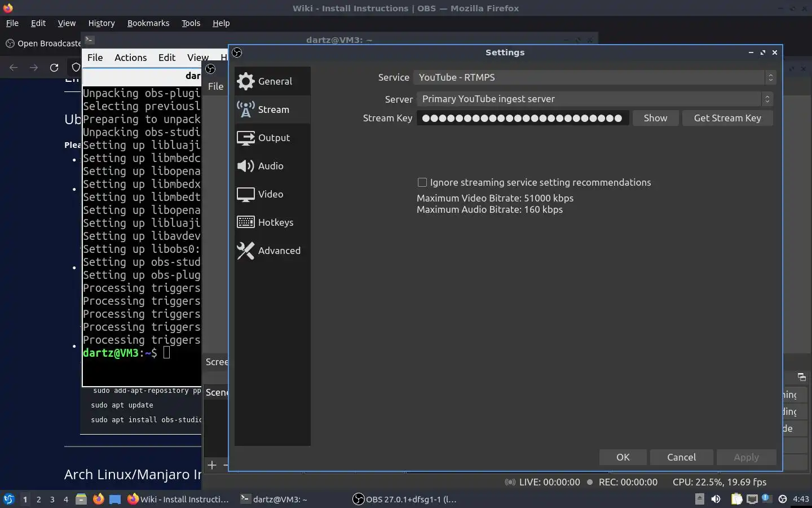This screenshot has height=508, width=812.
Task: Click Maximum Video Bitrate: 51000 kbps text
Action: click(x=495, y=198)
